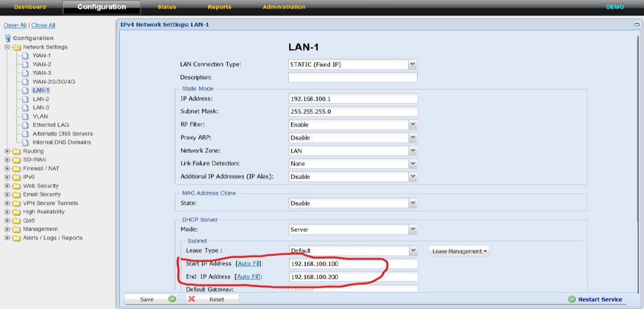Click the green Restart Service icon
The width and height of the screenshot is (644, 309).
click(572, 299)
